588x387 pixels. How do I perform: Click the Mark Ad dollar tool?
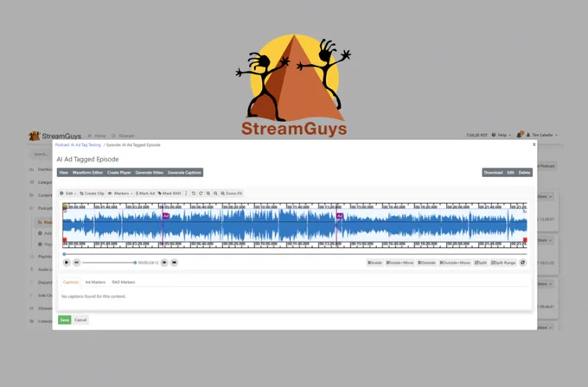(x=145, y=193)
